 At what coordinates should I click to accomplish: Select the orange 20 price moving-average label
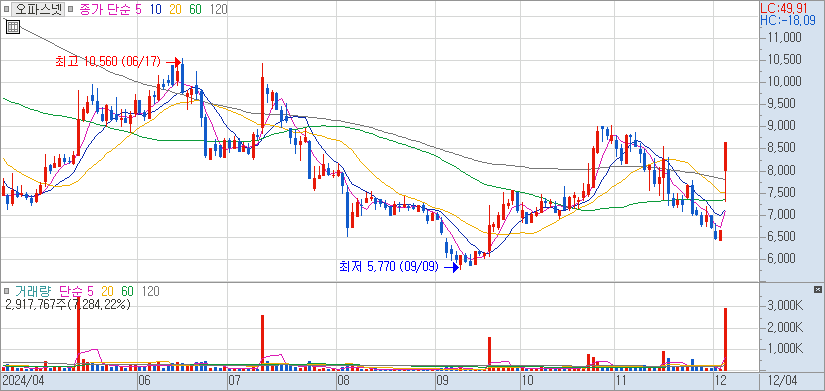click(x=175, y=9)
